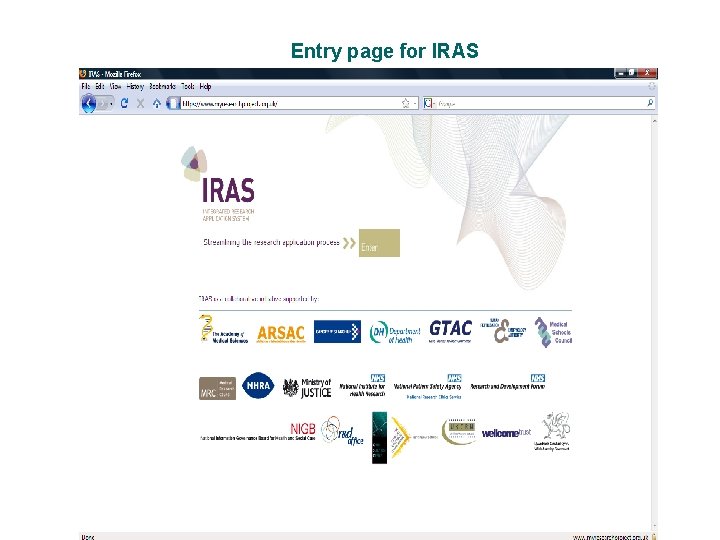Reload the page with the refresh icon
The height and width of the screenshot is (540, 720).
point(124,103)
